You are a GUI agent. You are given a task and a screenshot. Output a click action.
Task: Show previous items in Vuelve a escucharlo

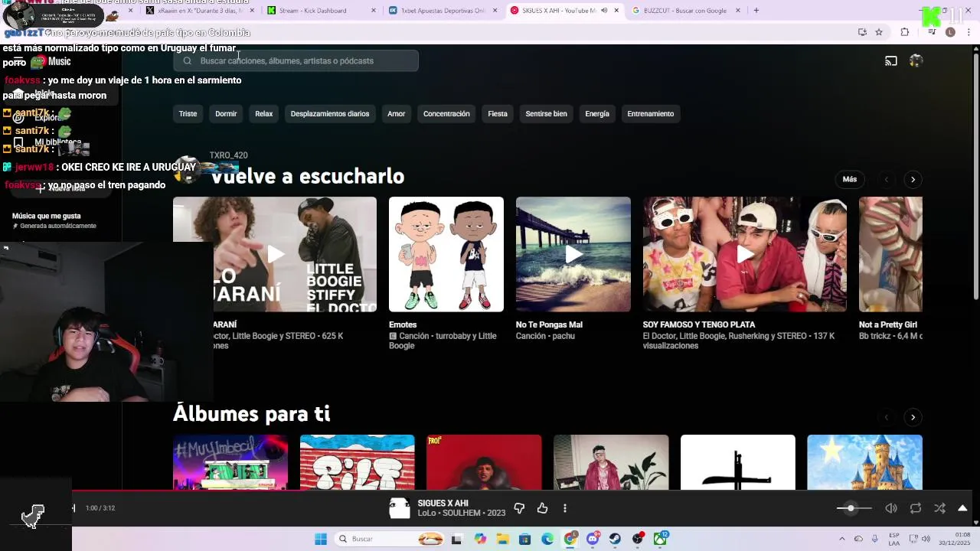887,179
